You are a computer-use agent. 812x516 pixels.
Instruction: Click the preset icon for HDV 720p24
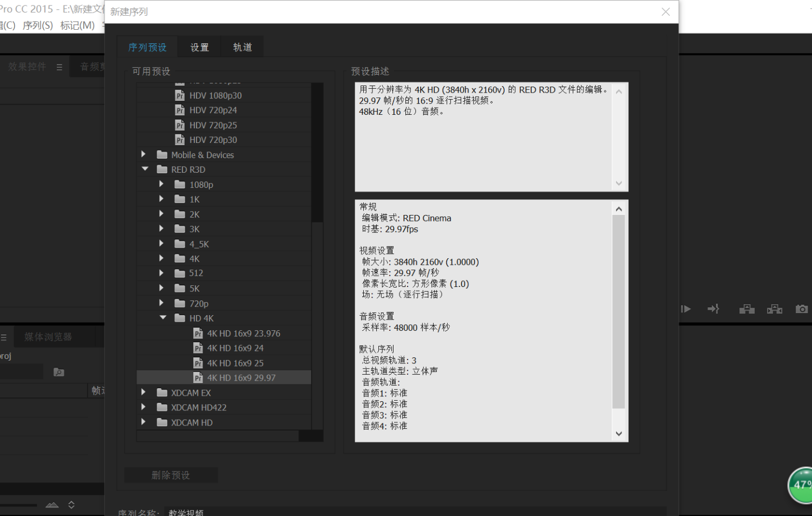click(180, 110)
